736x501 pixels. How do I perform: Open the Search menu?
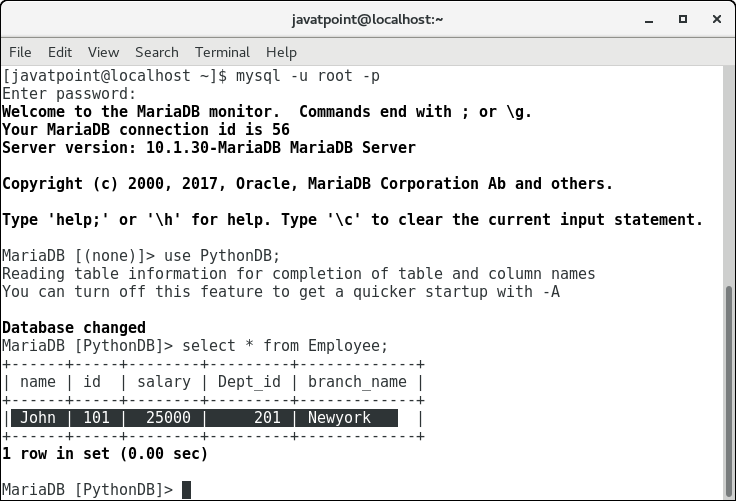coord(157,52)
